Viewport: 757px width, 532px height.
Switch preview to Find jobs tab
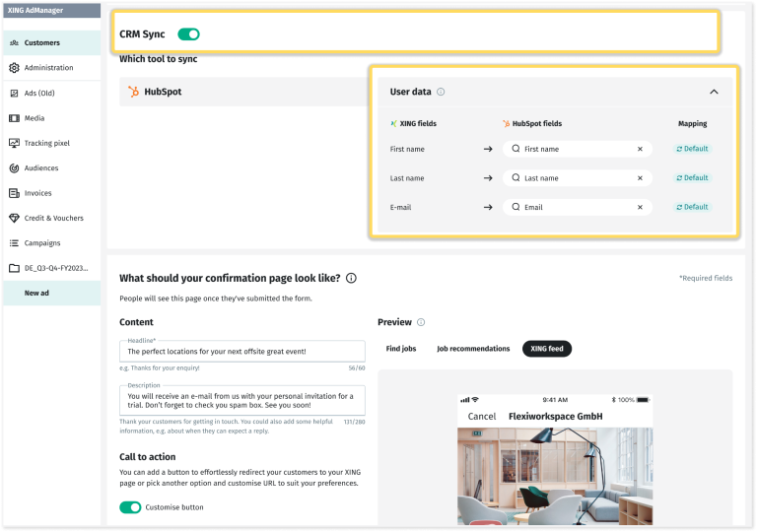[401, 349]
